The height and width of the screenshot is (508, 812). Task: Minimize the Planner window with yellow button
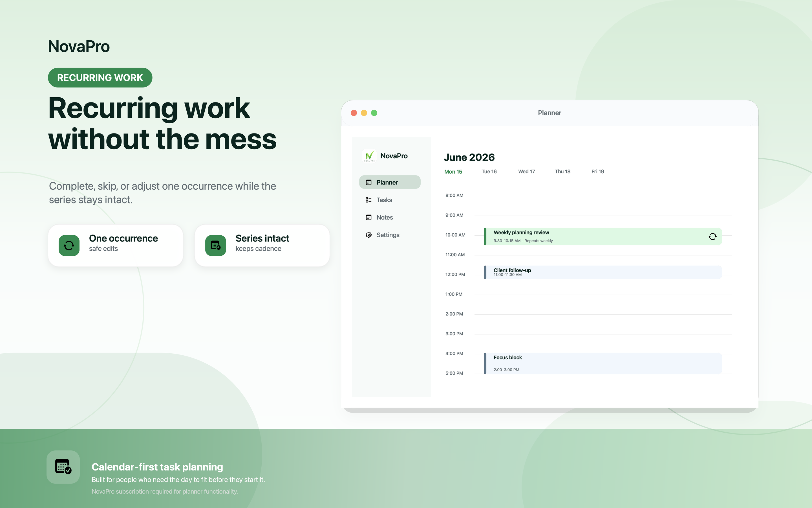pos(364,113)
